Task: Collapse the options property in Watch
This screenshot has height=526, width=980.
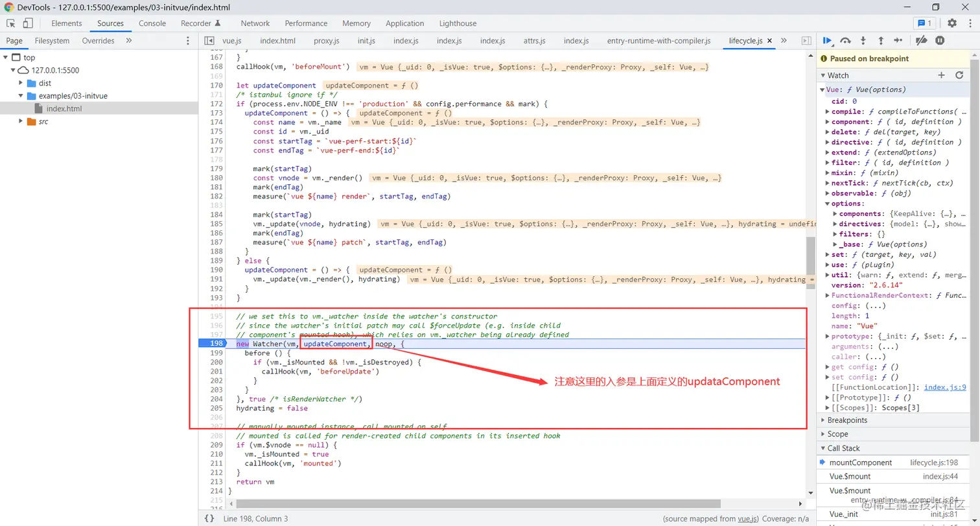Action: 827,204
